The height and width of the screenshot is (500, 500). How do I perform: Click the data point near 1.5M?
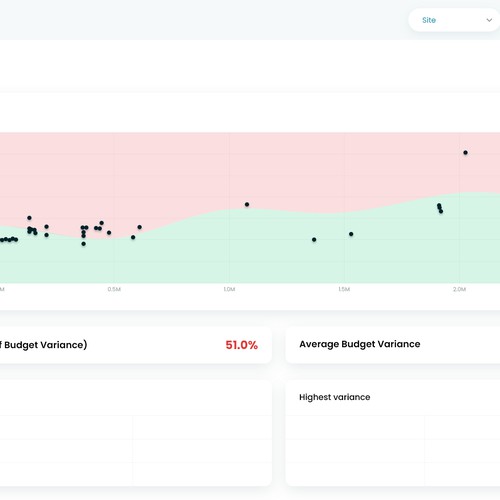coord(351,234)
